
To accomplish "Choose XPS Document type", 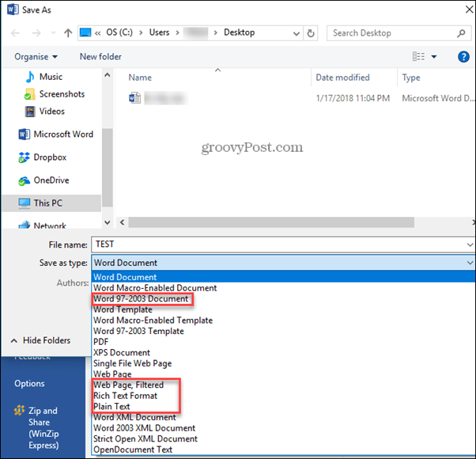I will pos(122,353).
